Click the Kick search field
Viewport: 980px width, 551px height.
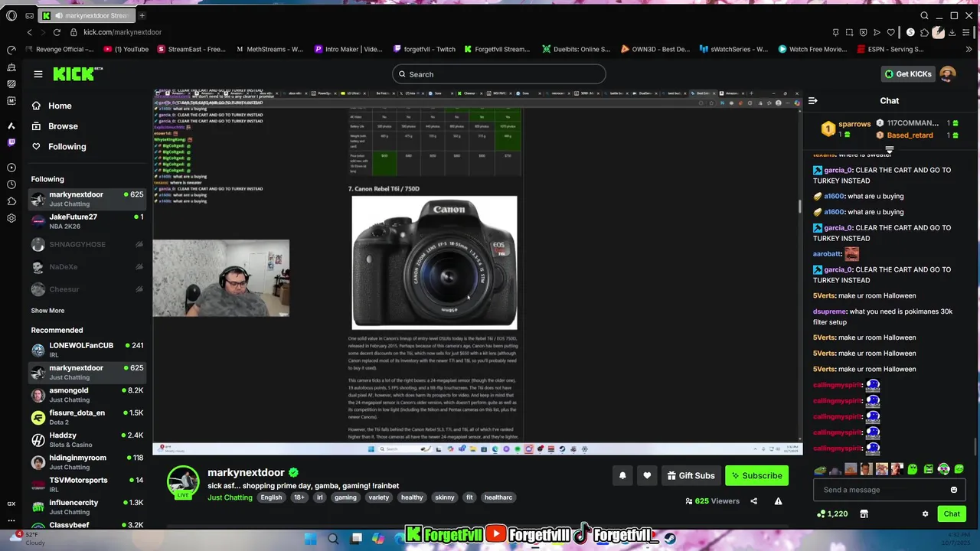499,74
